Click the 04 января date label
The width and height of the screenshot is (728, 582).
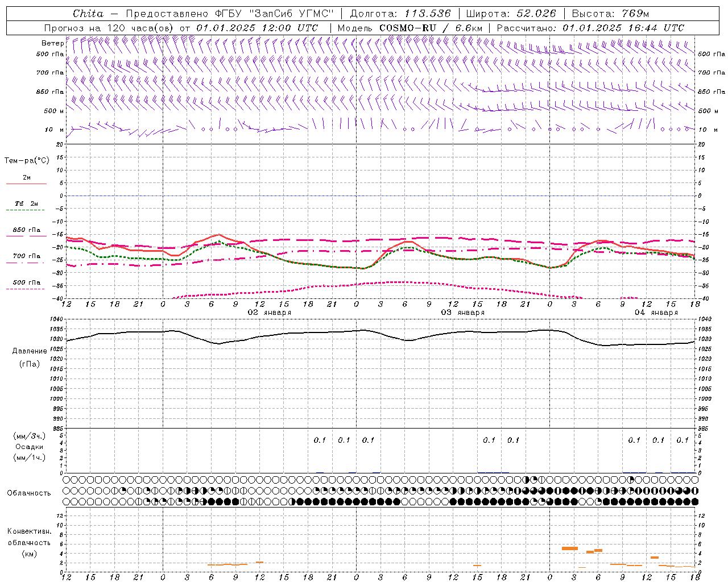(656, 313)
